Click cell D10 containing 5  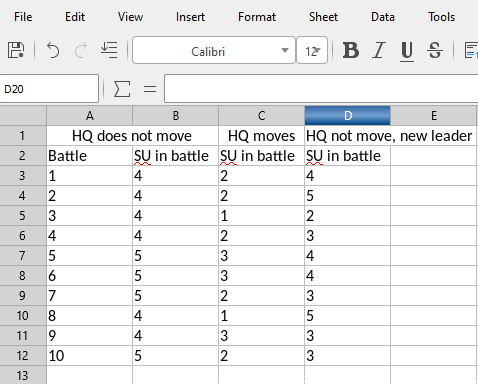[347, 316]
